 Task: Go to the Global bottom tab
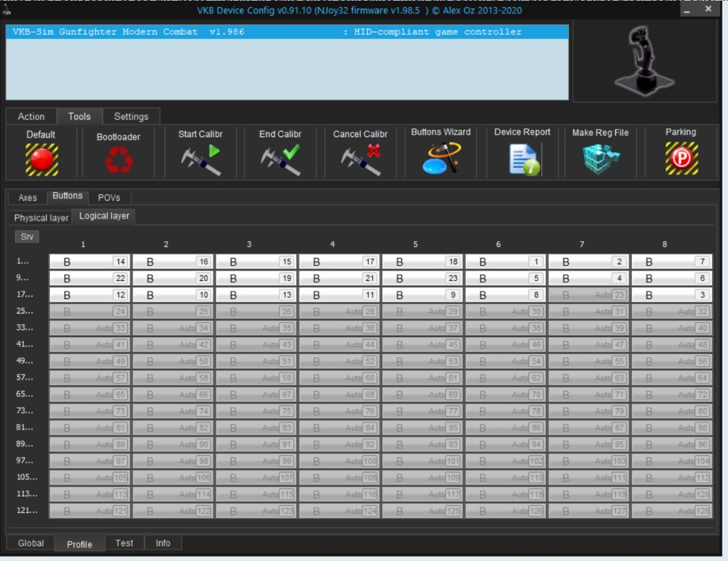point(31,543)
